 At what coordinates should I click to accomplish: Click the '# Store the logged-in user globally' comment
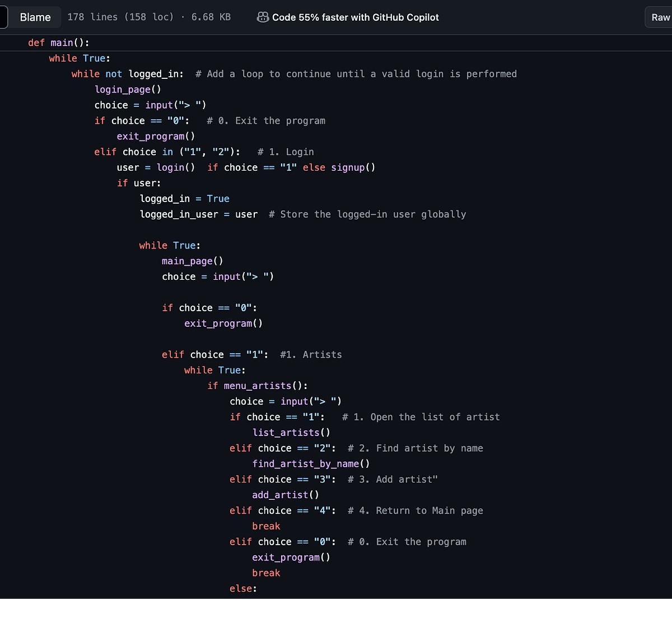pos(367,214)
